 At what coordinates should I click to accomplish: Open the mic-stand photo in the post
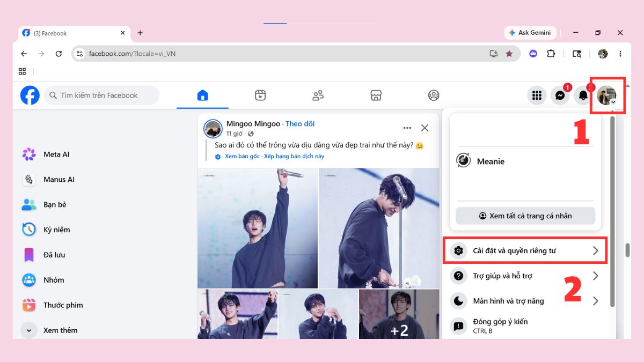pos(379,228)
